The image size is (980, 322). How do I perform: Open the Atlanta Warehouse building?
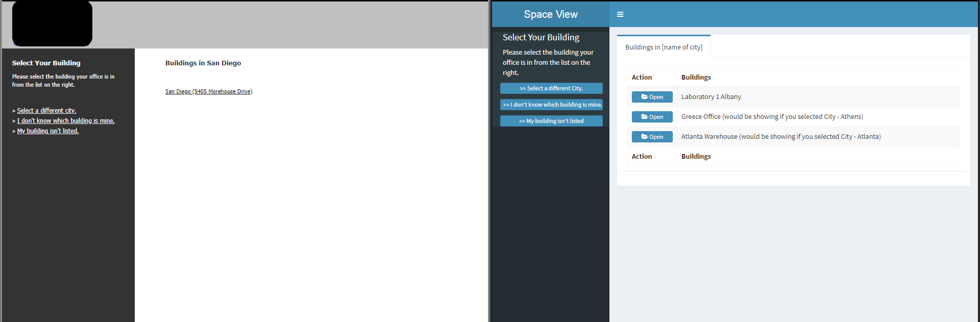[x=652, y=137]
